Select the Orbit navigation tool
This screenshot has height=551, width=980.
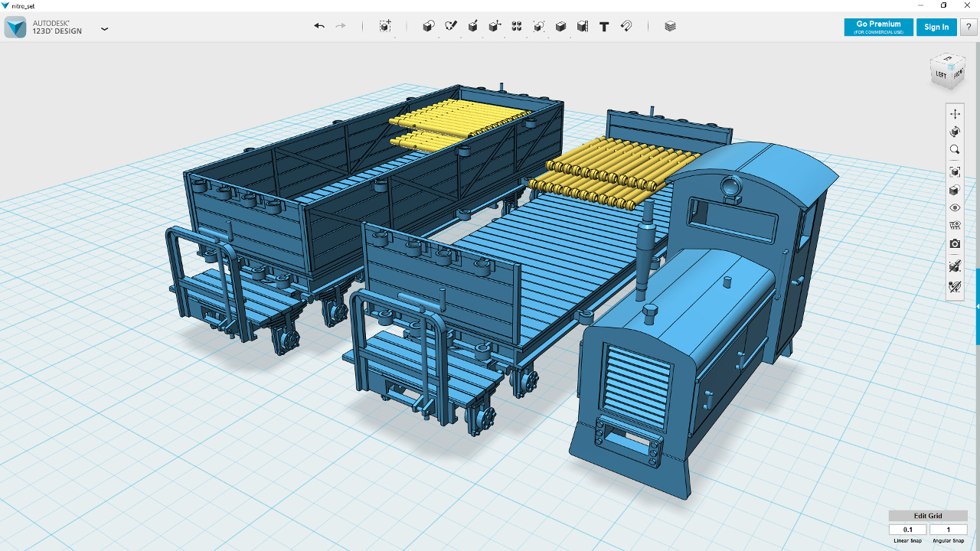point(955,132)
